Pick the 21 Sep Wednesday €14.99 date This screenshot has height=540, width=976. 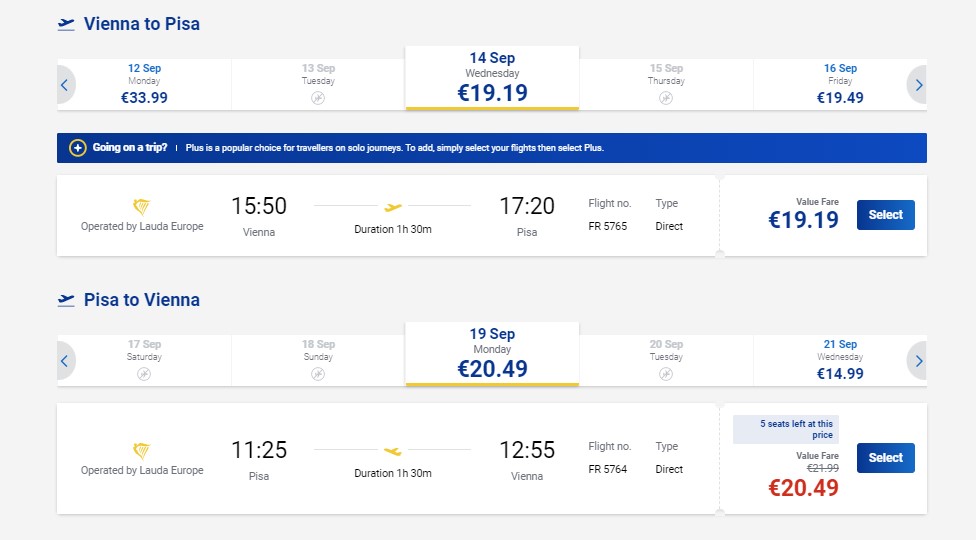840,360
